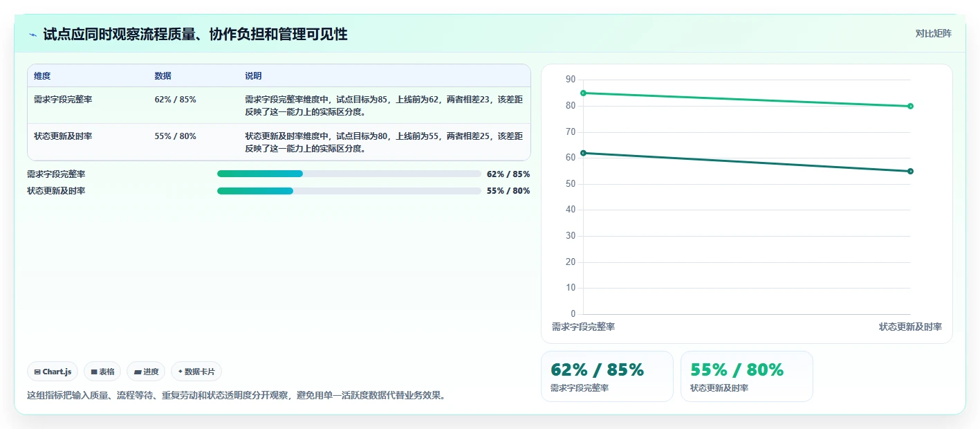Select the 数据卡片 tag chip
This screenshot has height=429, width=980.
point(196,372)
